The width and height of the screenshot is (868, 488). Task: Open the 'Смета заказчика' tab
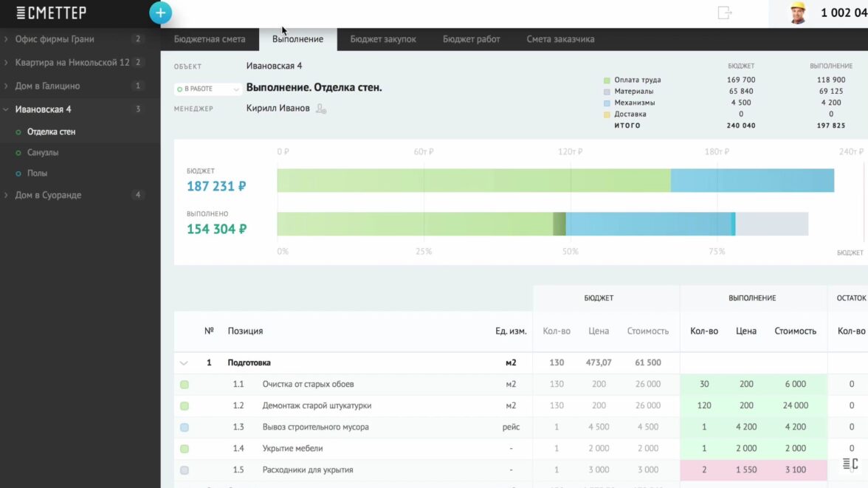click(x=560, y=39)
